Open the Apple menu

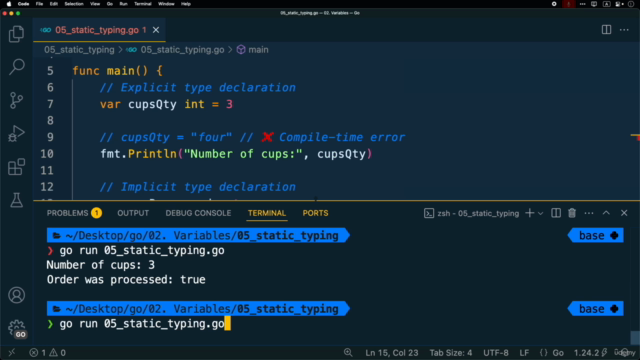[9, 4]
